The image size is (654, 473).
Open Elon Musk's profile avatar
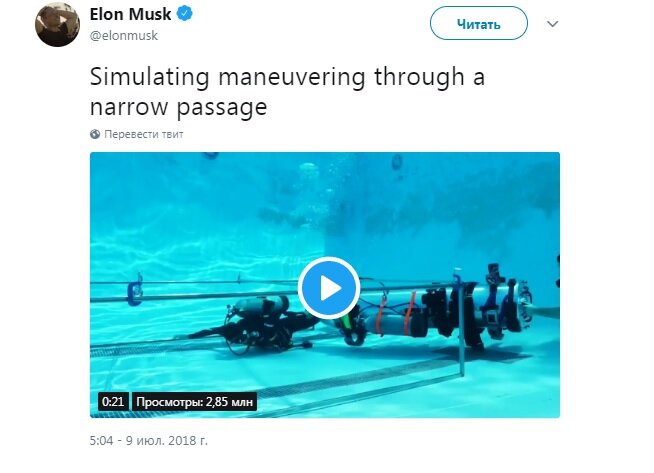pyautogui.click(x=58, y=25)
